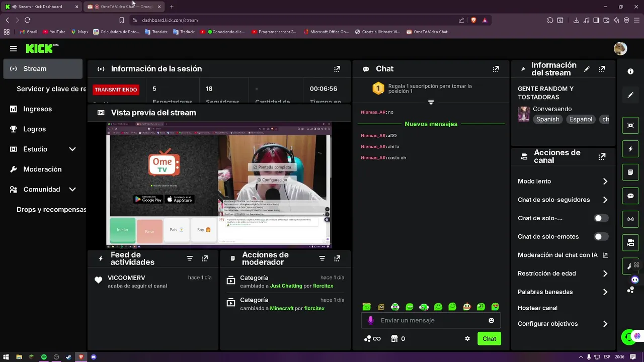
Task: Click Hostear canal option
Action: coord(537,308)
